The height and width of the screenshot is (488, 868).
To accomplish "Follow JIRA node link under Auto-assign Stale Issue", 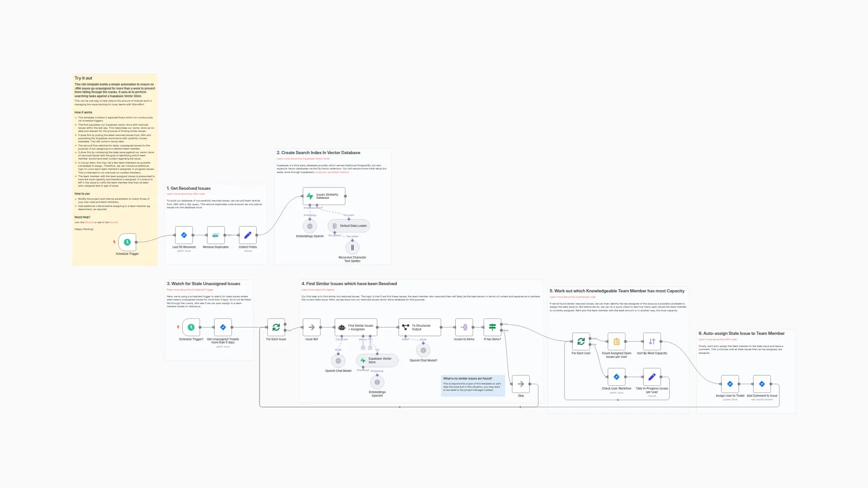I will point(717,339).
